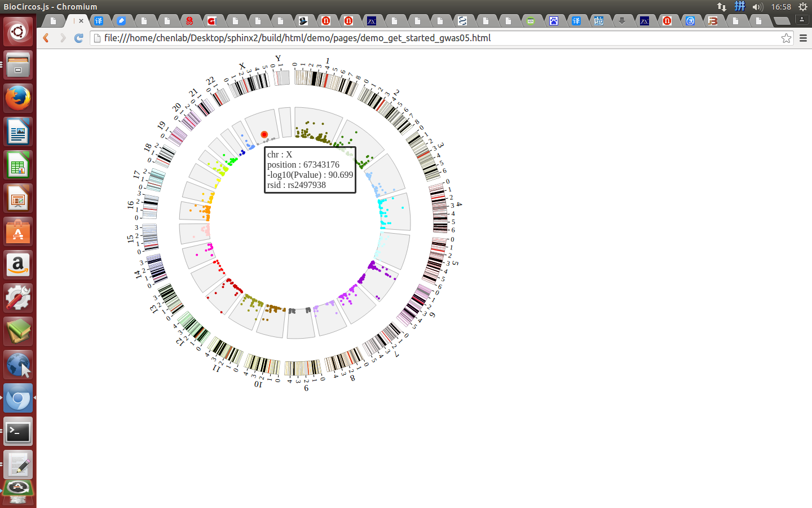Close the active BioCircos tab
This screenshot has width=812, height=508.
click(81, 21)
